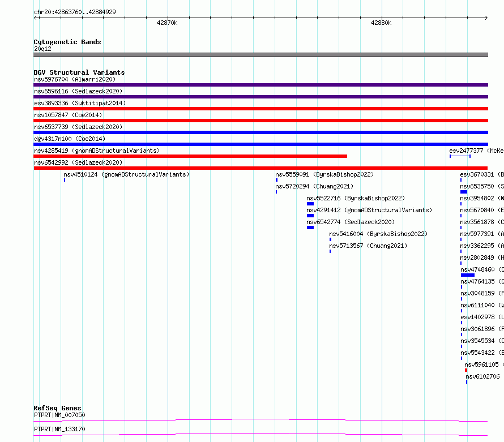Click the nsv5559091 (ByrskaBishop2022) label
This screenshot has width=504, height=442.
[324, 174]
